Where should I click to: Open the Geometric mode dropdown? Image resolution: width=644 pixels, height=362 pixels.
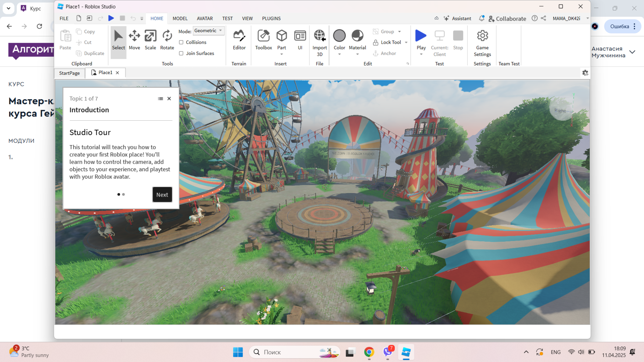tap(208, 31)
